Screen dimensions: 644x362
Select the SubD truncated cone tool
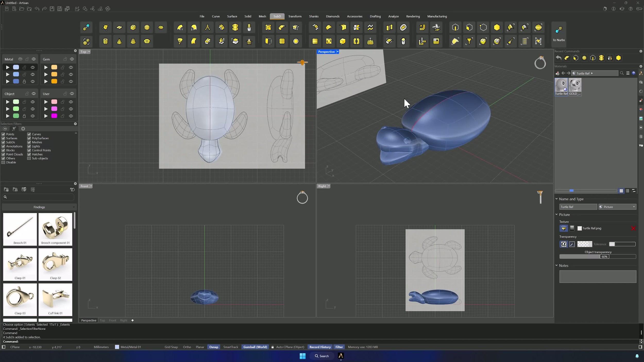(133, 41)
